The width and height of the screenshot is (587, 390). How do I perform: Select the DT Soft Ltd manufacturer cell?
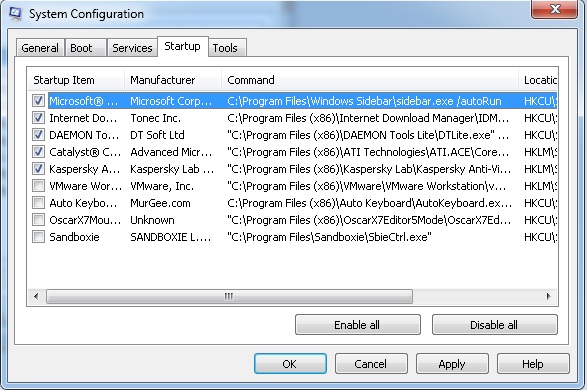pos(157,135)
